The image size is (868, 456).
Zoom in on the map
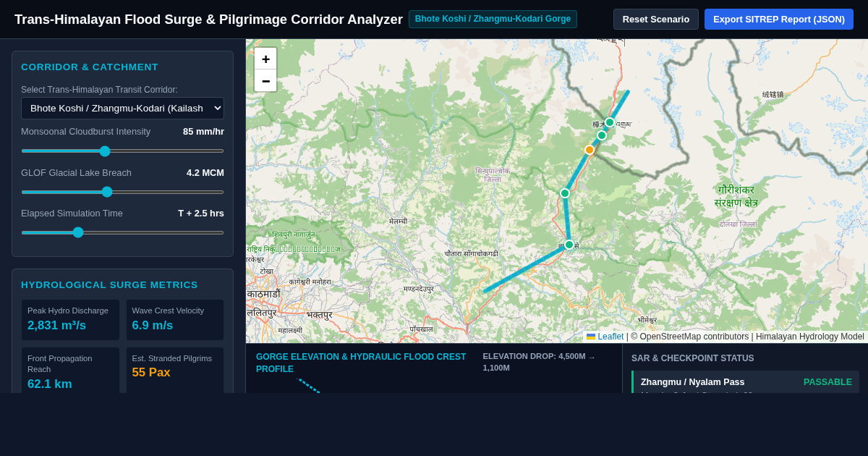pyautogui.click(x=265, y=59)
